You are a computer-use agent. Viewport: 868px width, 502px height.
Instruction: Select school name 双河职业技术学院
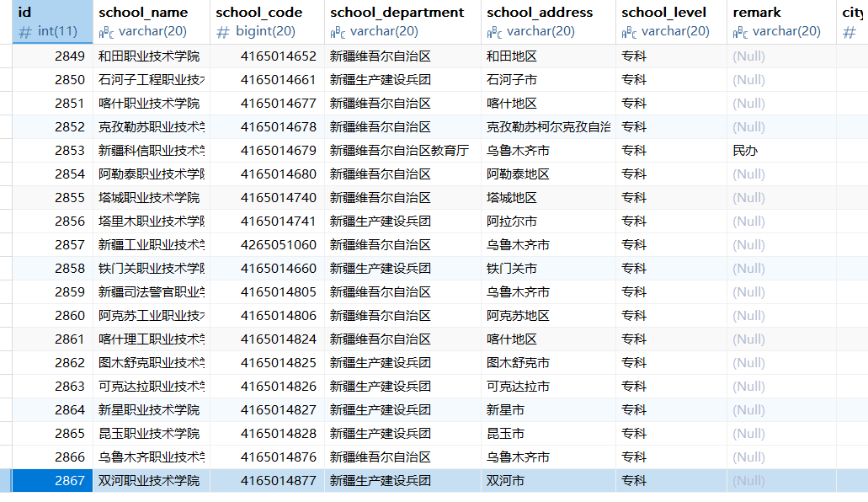click(x=152, y=480)
